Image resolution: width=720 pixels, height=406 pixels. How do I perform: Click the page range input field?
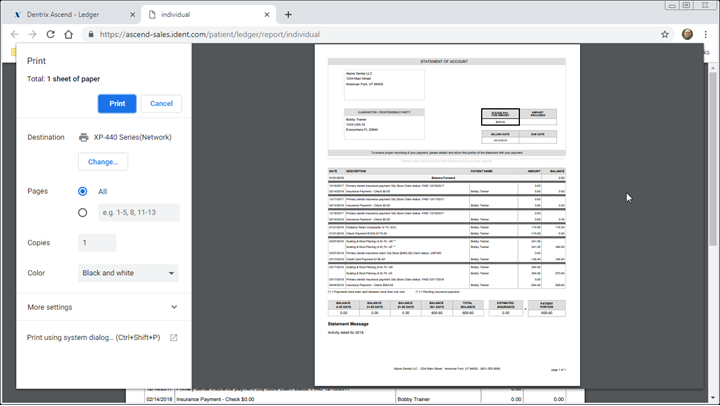pyautogui.click(x=139, y=212)
